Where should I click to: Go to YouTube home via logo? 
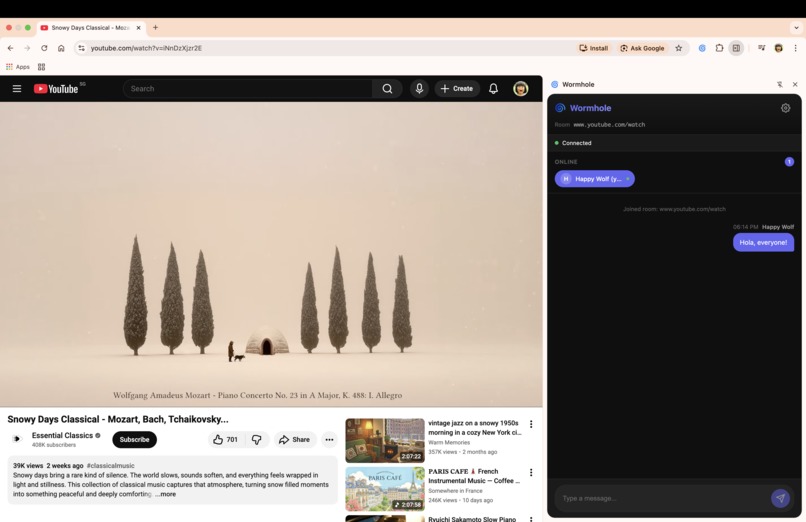tap(56, 89)
